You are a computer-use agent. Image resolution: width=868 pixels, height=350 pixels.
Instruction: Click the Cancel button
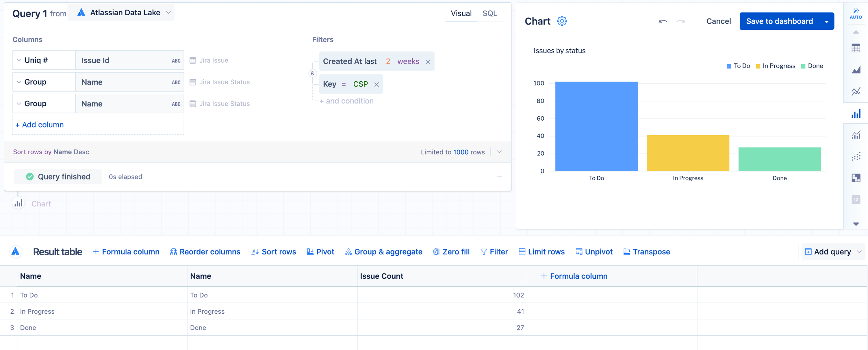click(718, 21)
